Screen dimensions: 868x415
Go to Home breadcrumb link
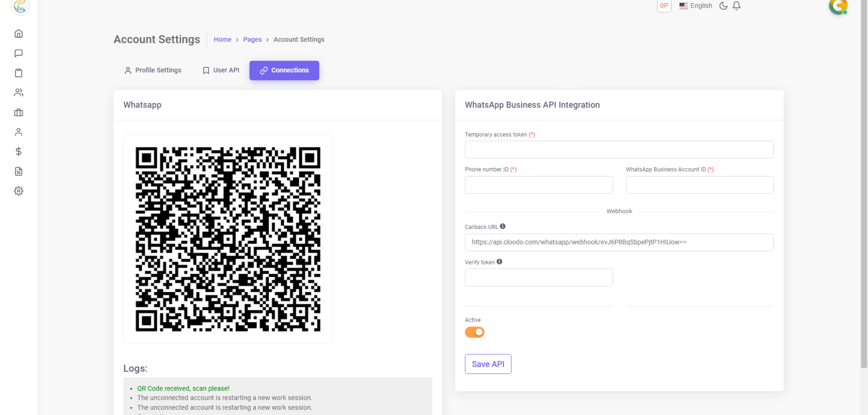(x=222, y=40)
